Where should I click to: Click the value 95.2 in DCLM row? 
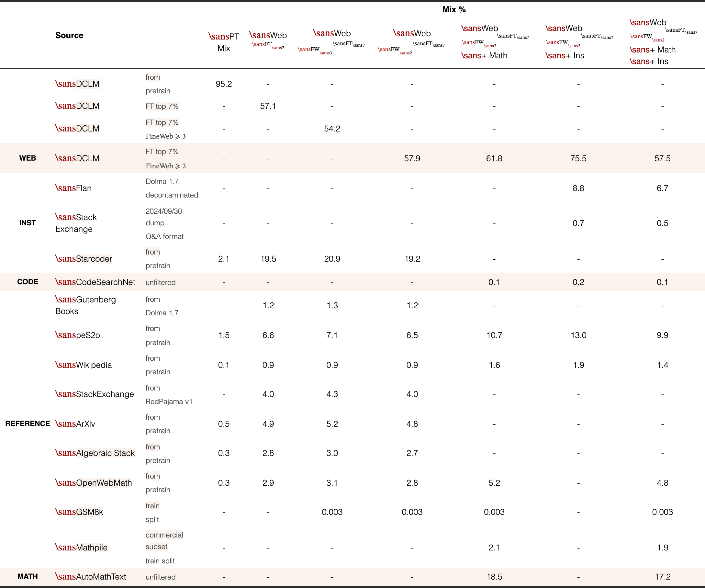224,84
